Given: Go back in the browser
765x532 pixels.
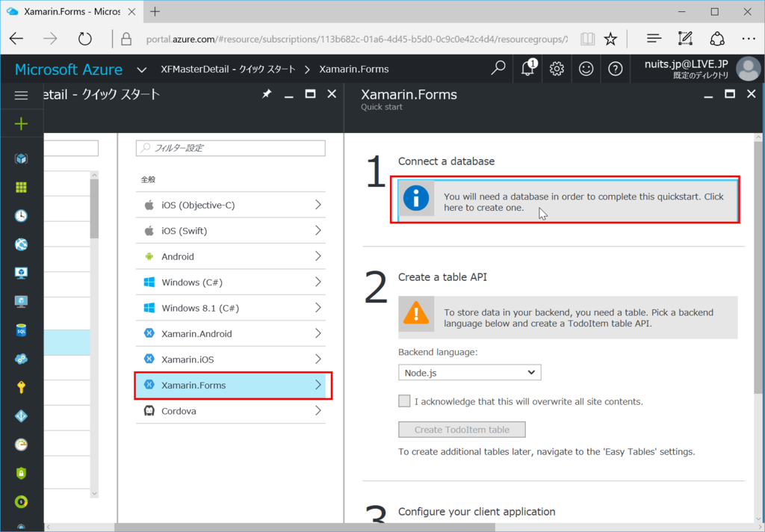Looking at the screenshot, I should tap(16, 39).
